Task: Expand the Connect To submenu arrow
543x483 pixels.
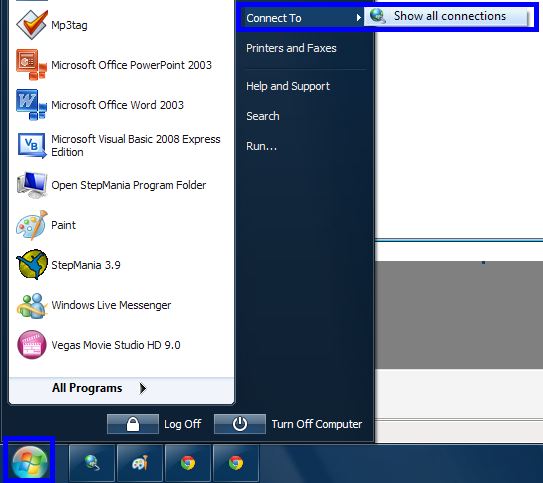Action: click(359, 18)
